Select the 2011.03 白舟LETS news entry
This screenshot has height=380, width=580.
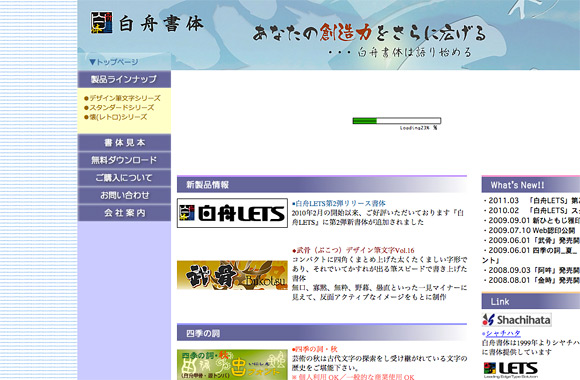pyautogui.click(x=532, y=201)
